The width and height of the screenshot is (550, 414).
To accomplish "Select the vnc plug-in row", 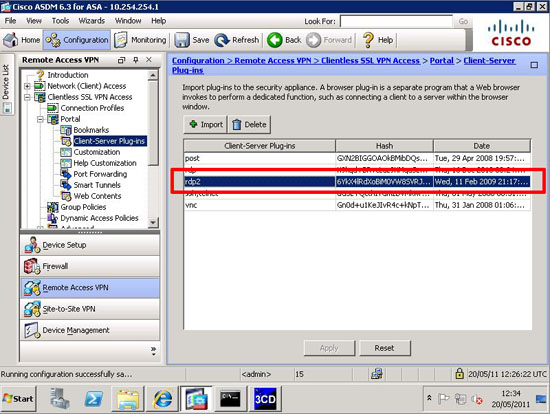I will pos(357,205).
